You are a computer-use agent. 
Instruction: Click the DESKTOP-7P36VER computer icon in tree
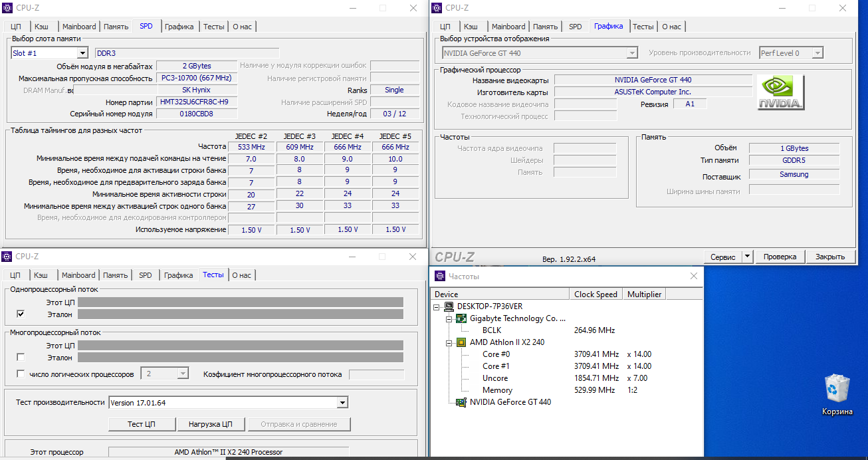tap(449, 306)
